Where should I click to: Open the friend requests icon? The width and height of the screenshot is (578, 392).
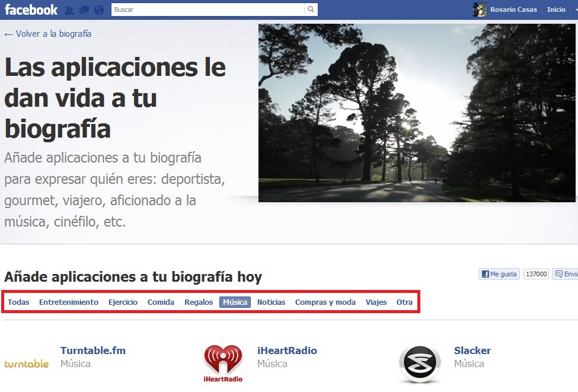(69, 10)
